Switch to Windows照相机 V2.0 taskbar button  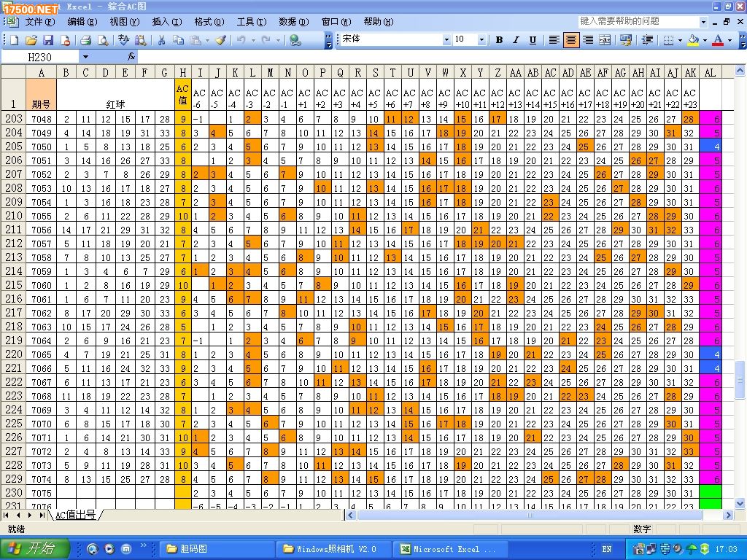click(x=336, y=548)
